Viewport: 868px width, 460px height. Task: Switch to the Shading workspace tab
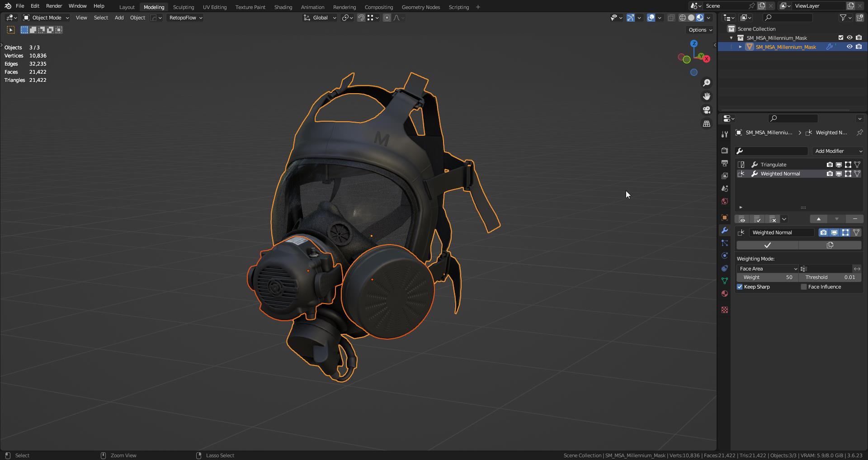283,7
